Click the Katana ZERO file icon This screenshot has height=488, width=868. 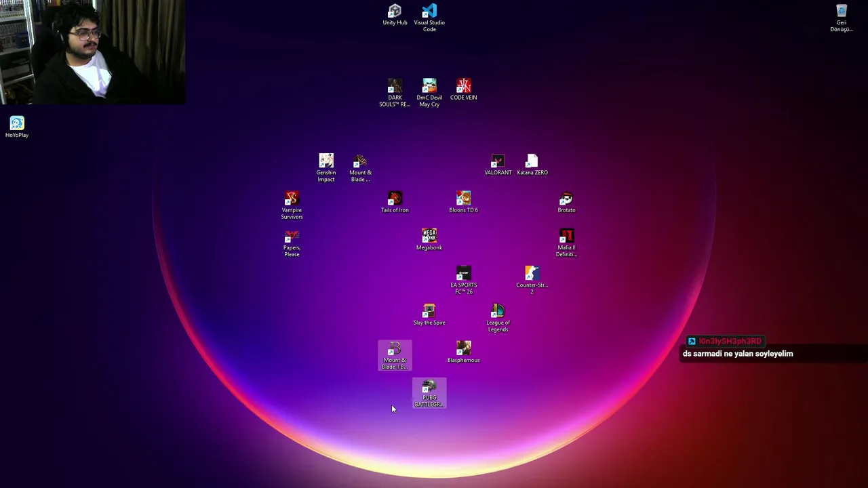(532, 165)
